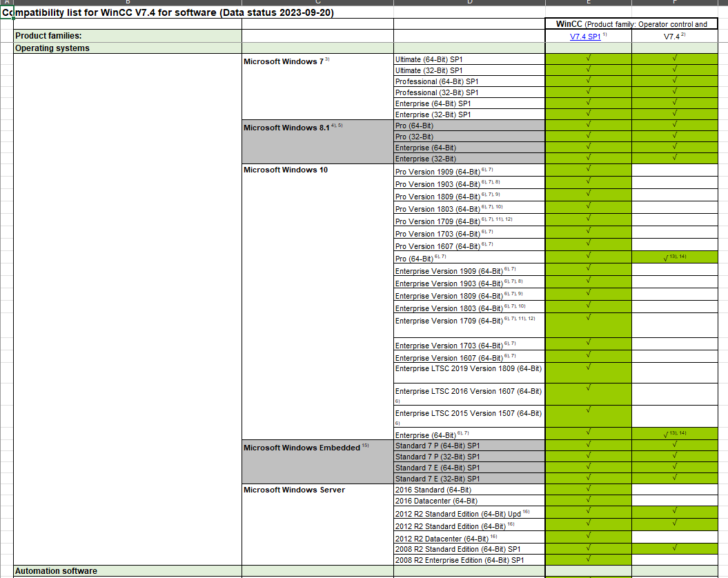Viewport: 728px width, 578px height.
Task: Select '2012 R2 Datacenter (64-Bit)' cell
Action: point(469,537)
